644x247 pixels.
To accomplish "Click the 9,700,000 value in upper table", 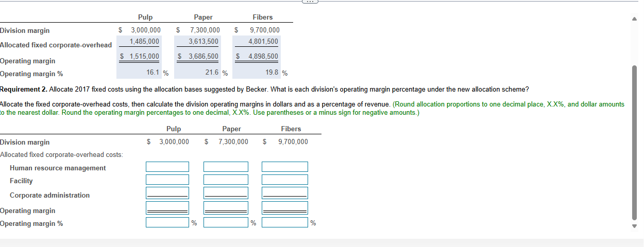I will click(x=265, y=30).
